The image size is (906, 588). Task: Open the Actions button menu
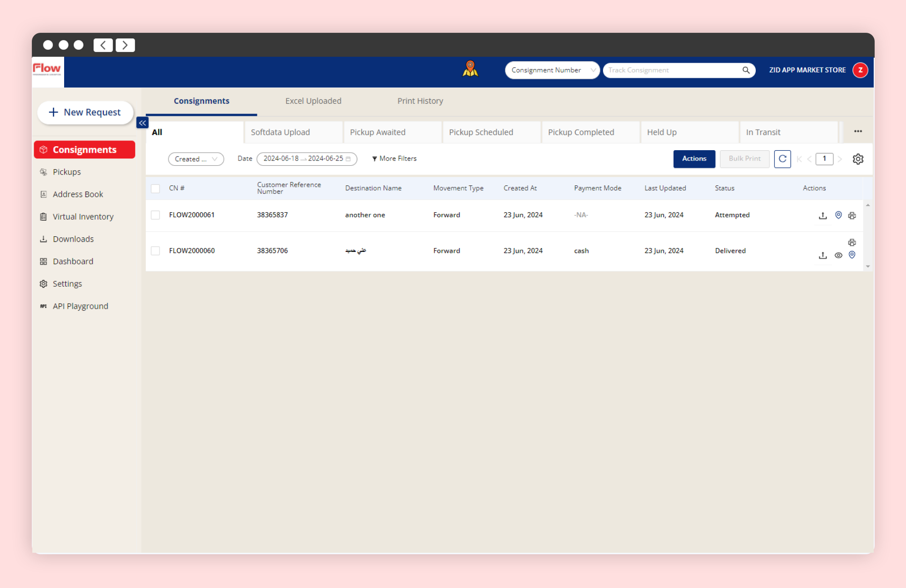[694, 158]
